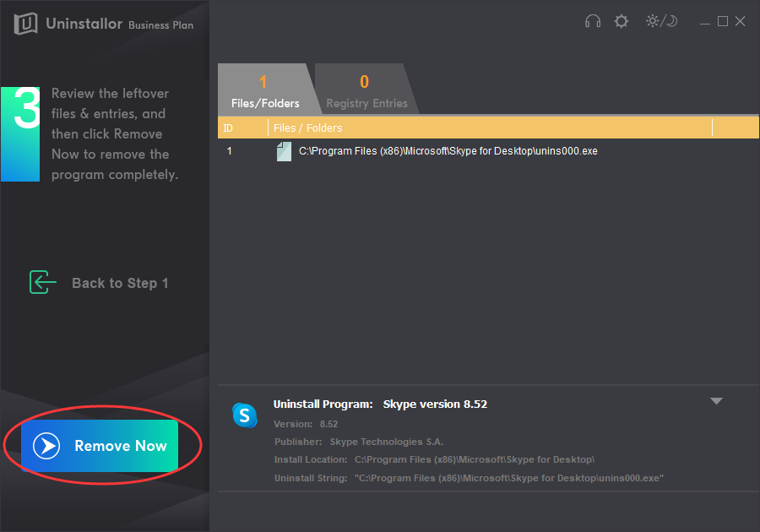Image resolution: width=760 pixels, height=532 pixels.
Task: Click the Remove Now button
Action: (x=100, y=445)
